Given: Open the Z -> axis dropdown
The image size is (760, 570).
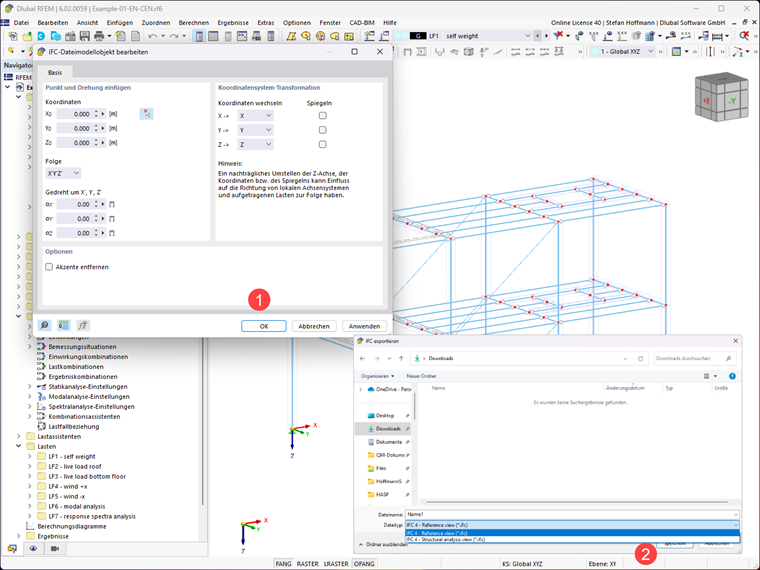Looking at the screenshot, I should tap(255, 144).
